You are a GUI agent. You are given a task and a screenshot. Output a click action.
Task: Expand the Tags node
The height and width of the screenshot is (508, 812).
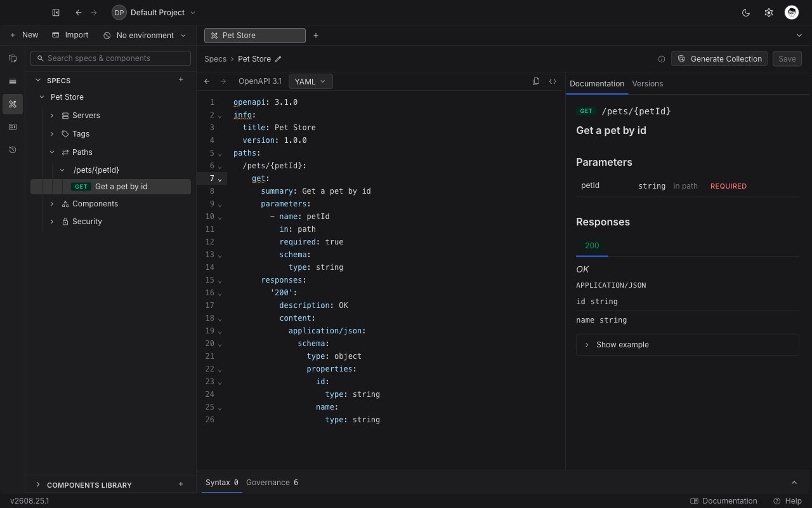52,134
